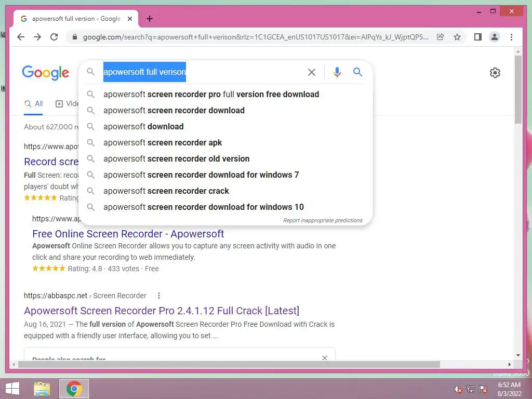Screen dimensions: 532x399
Task: Open the Record screen result title
Action: pos(51,162)
